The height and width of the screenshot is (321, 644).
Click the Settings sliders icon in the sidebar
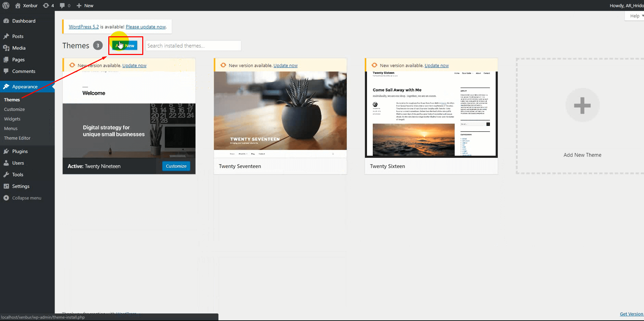6,186
